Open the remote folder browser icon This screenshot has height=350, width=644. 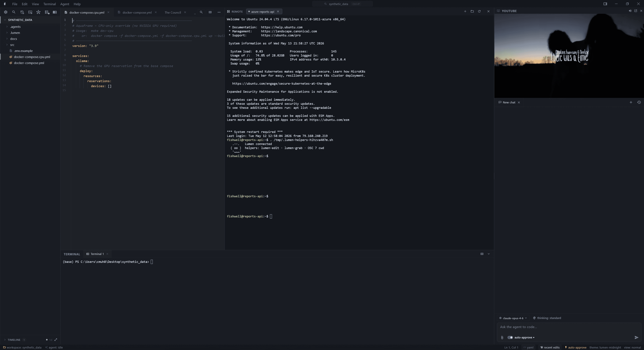(x=472, y=11)
